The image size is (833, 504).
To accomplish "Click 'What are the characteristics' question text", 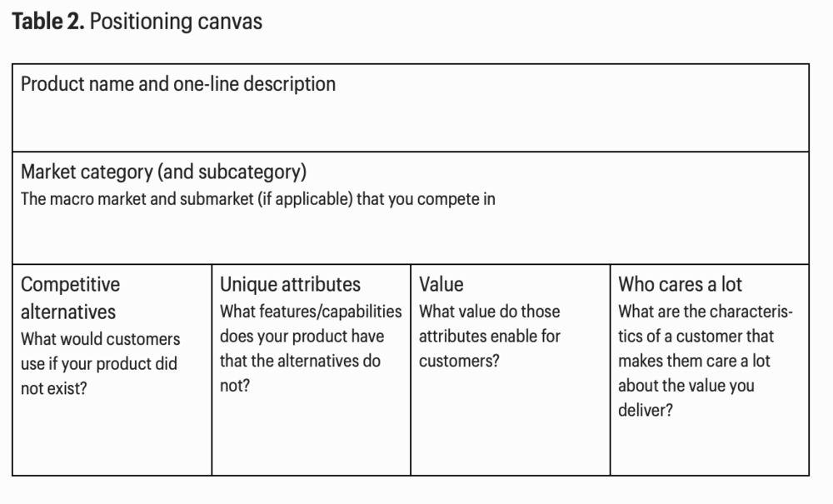I will tap(706, 312).
